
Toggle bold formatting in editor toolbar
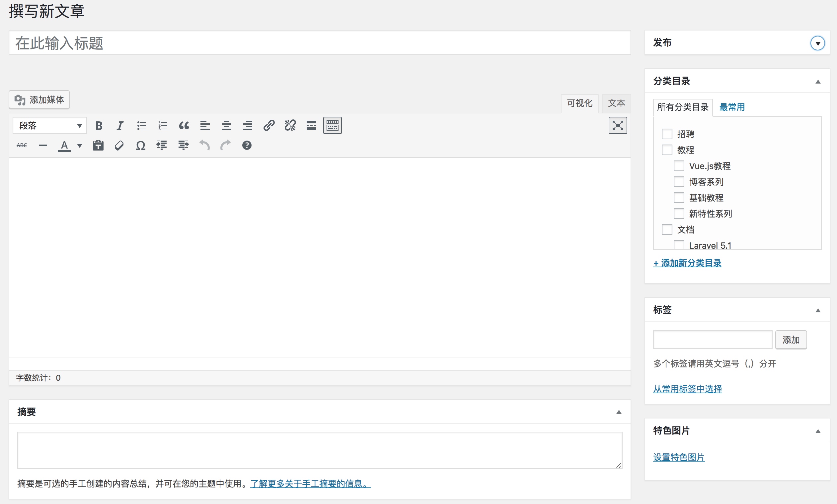tap(99, 126)
